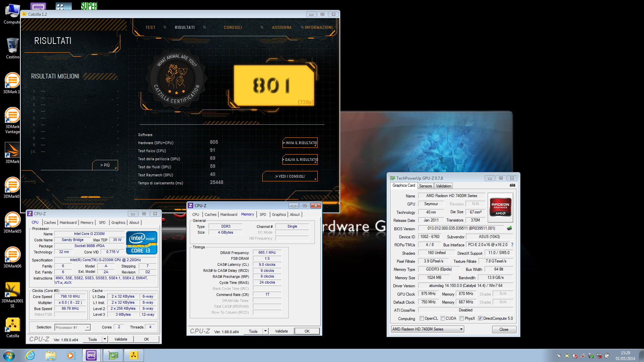Click Validate in Memory CPU-Z window
The width and height of the screenshot is (644, 362).
coord(281,331)
